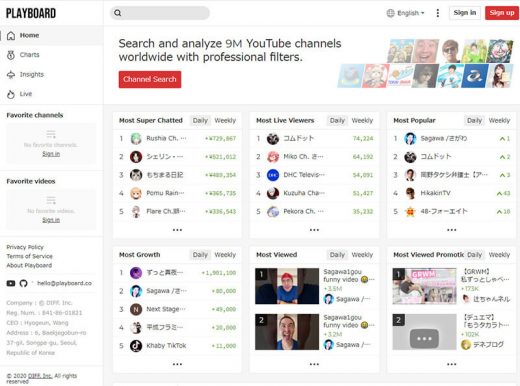Open the English language dropdown

point(405,13)
